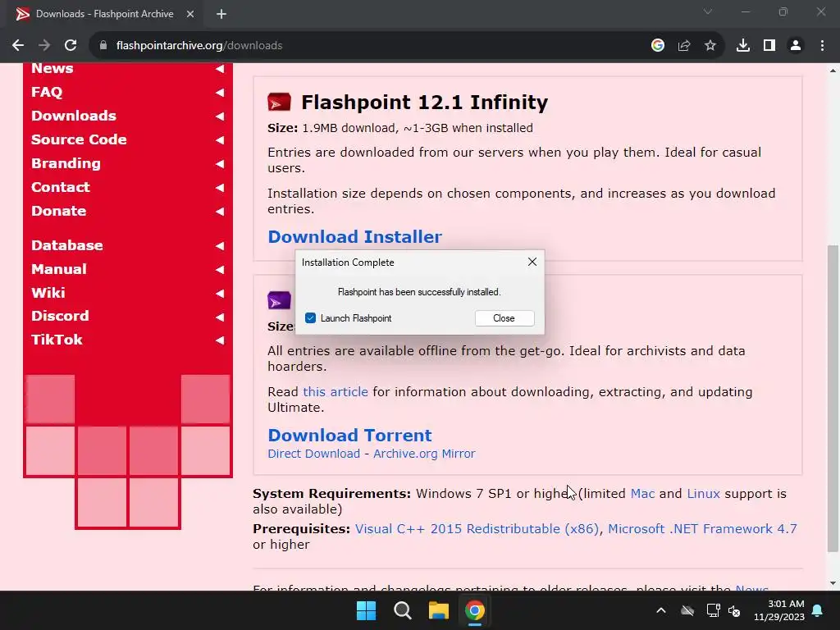Click the browser forward arrow
Image resolution: width=840 pixels, height=630 pixels.
tap(44, 46)
